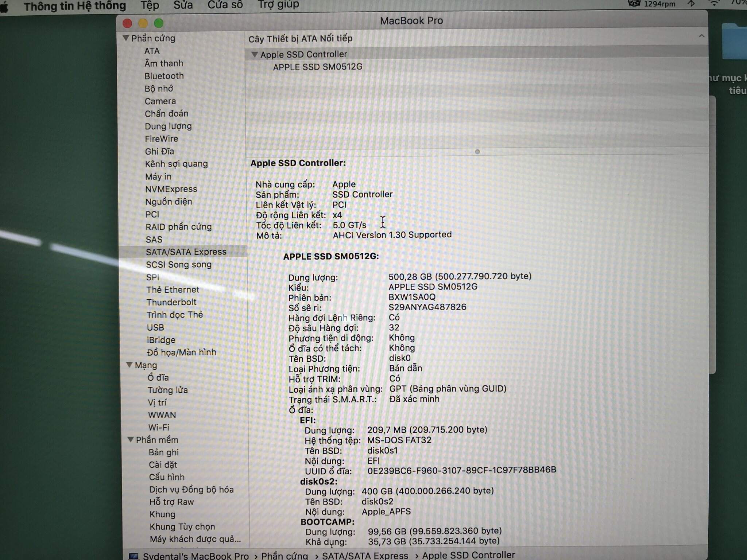This screenshot has width=747, height=560.
Task: Select USB in the sidebar
Action: point(155,327)
